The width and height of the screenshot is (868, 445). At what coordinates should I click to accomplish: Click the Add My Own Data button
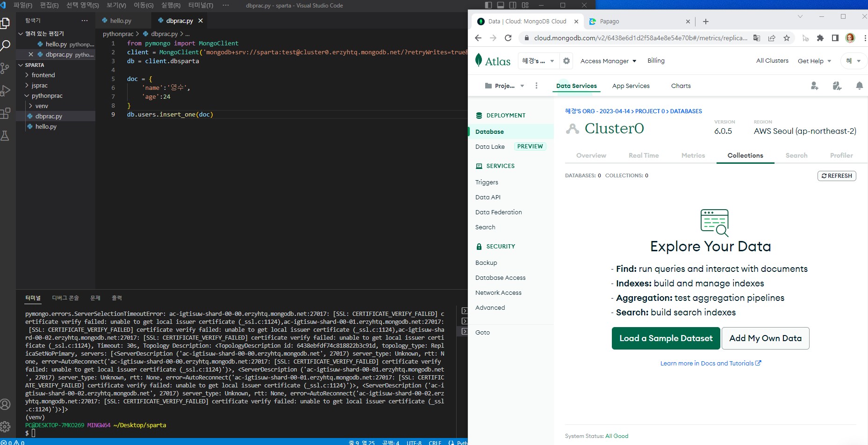coord(766,338)
